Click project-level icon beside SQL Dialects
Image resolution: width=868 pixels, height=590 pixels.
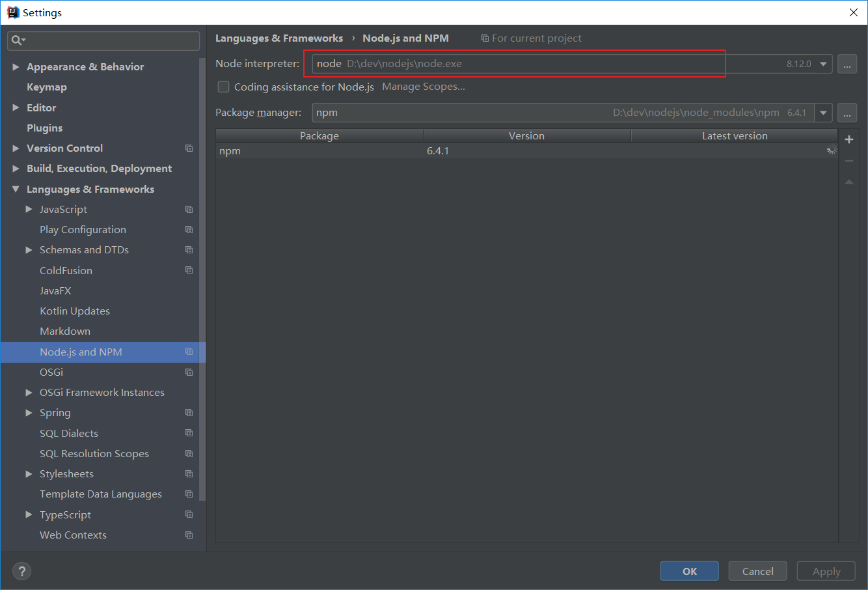click(x=189, y=433)
